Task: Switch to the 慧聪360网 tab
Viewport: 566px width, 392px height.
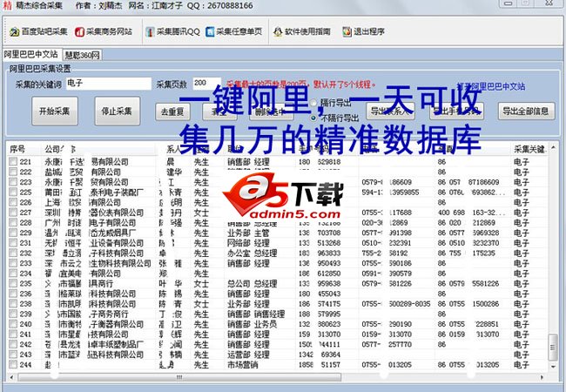Action: (83, 55)
